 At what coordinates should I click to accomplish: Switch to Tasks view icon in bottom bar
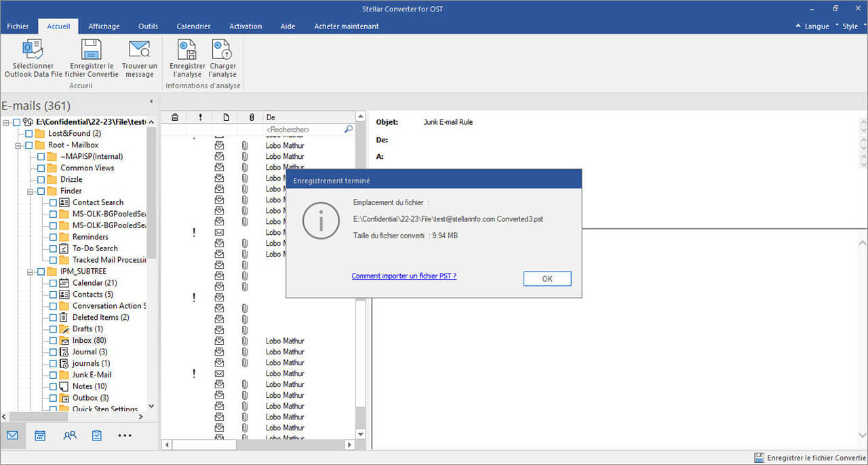point(97,436)
